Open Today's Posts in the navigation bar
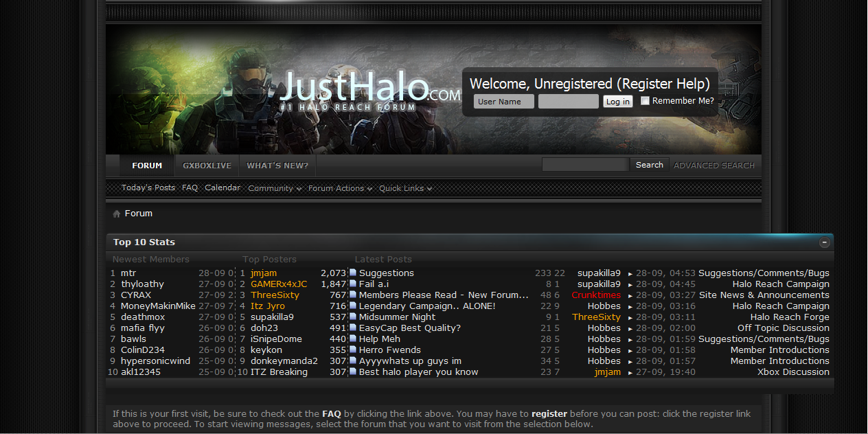Image resolution: width=868 pixels, height=434 pixels. point(148,187)
